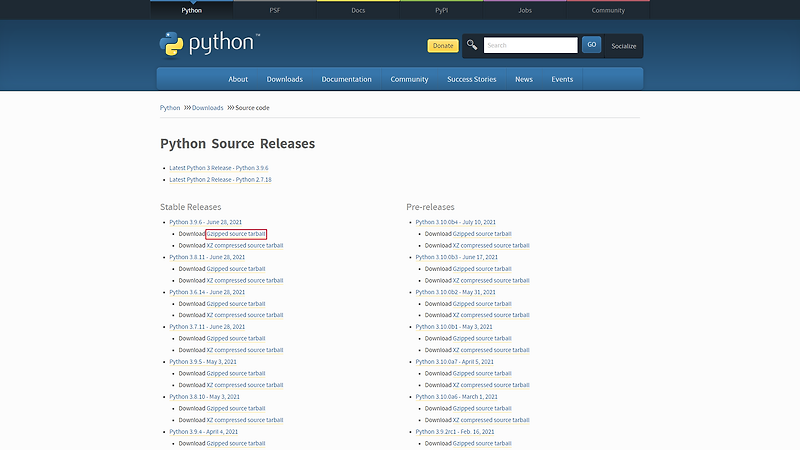
Task: Download XZ compressed tarball for Python 3.10.0b4
Action: coord(491,245)
